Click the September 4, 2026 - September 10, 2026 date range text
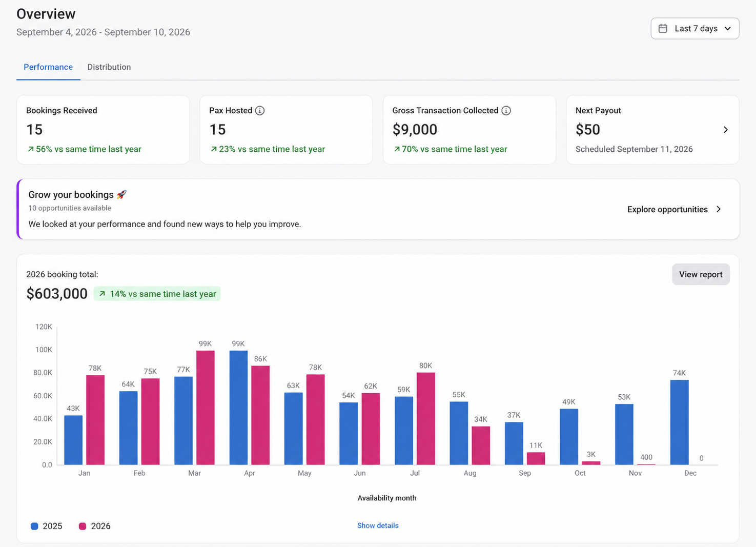Viewport: 756px width, 547px height. coord(103,32)
